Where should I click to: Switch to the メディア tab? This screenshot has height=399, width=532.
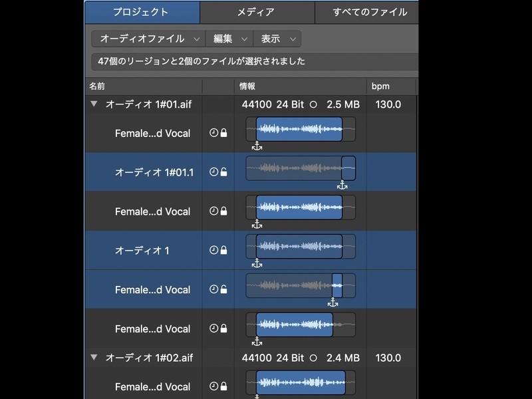point(255,12)
